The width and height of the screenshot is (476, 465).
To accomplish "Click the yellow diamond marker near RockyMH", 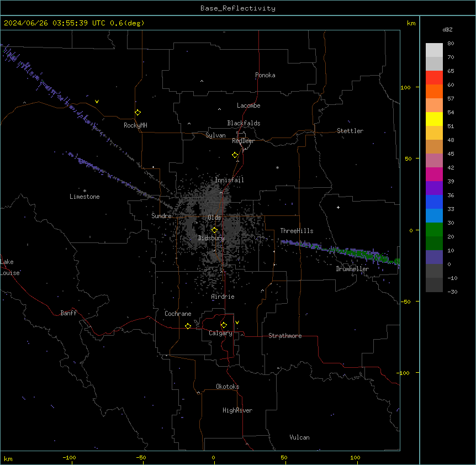I will (138, 113).
